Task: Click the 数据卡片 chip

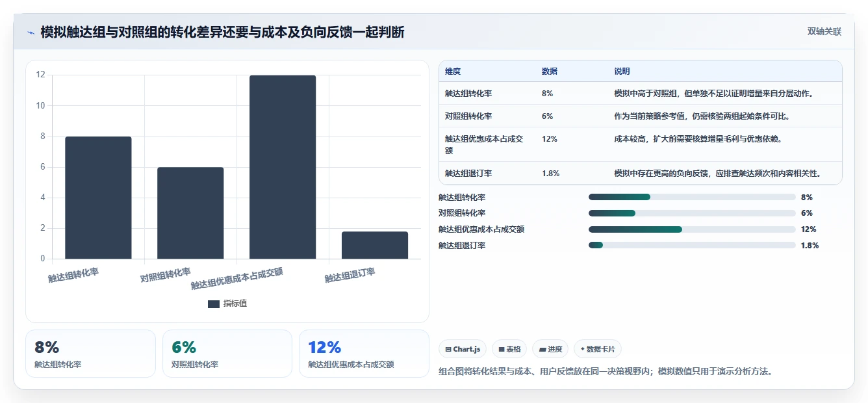Action: (597, 349)
